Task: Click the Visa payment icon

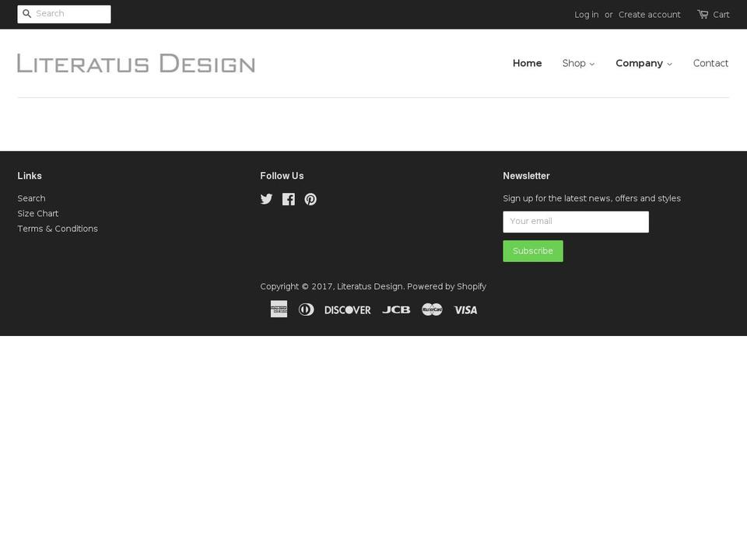Action: click(466, 310)
